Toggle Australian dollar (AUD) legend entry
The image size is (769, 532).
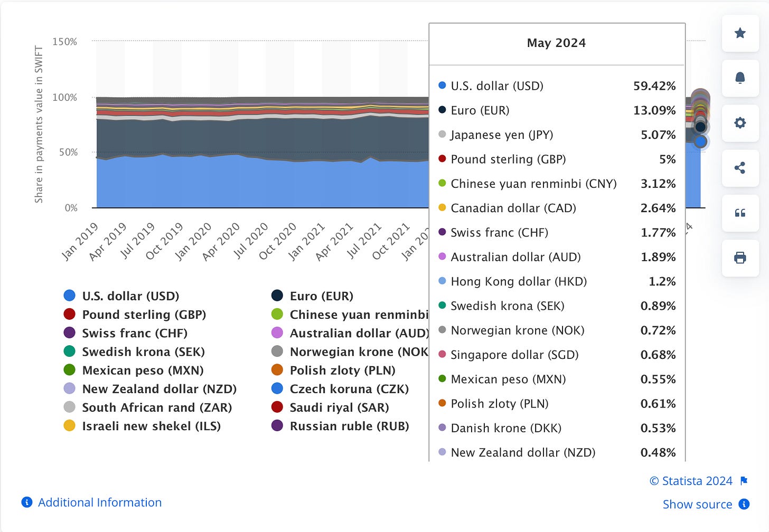tap(350, 333)
